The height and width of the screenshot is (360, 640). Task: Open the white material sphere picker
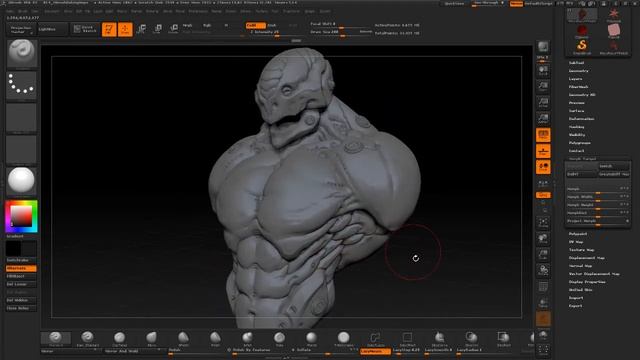[x=22, y=180]
